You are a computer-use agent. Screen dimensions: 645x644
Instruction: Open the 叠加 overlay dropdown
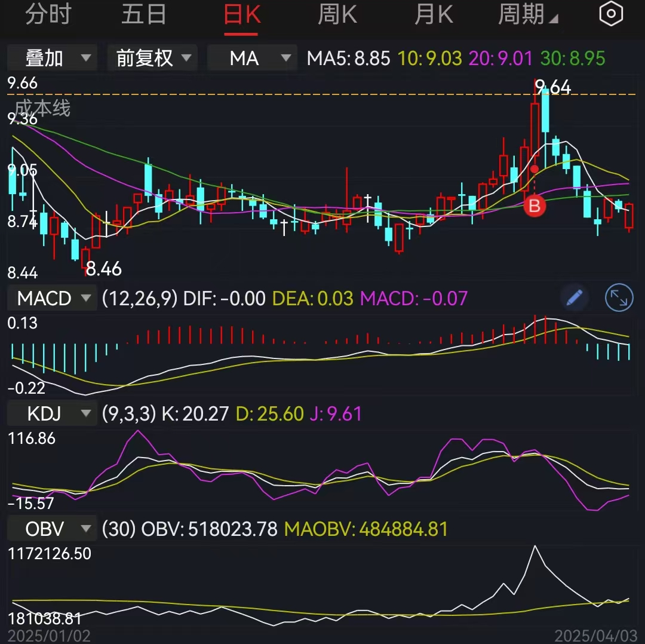tap(51, 58)
